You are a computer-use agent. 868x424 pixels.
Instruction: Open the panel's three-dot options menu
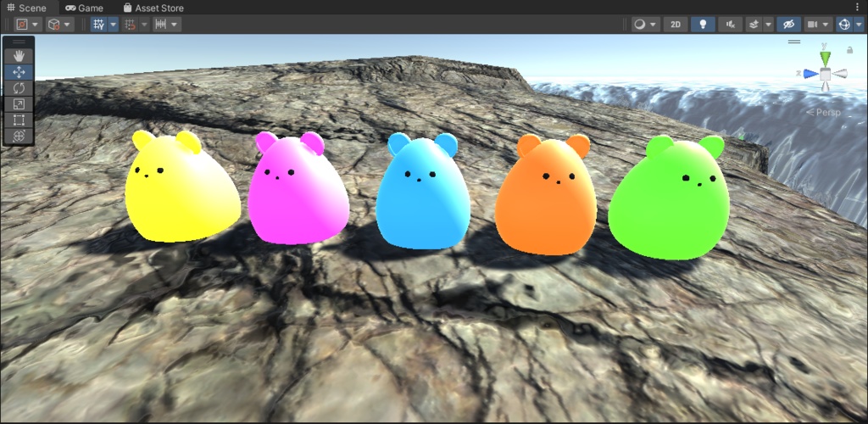pyautogui.click(x=859, y=8)
